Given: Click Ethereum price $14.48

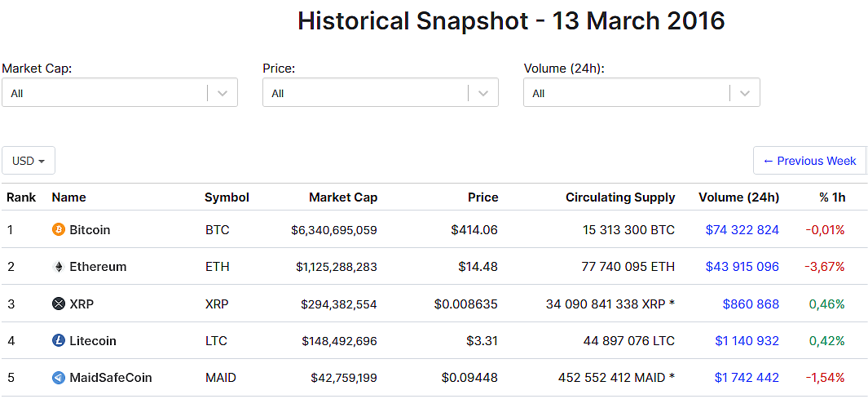Looking at the screenshot, I should coord(478,267).
